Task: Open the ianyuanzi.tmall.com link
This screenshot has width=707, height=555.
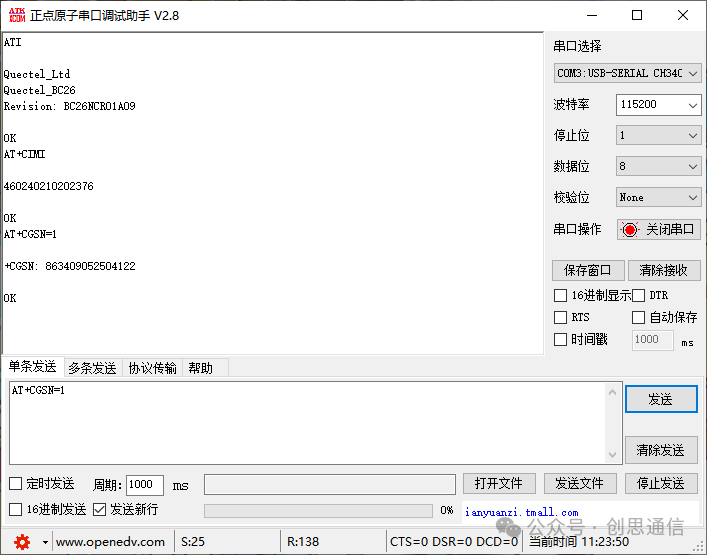Action: [521, 513]
